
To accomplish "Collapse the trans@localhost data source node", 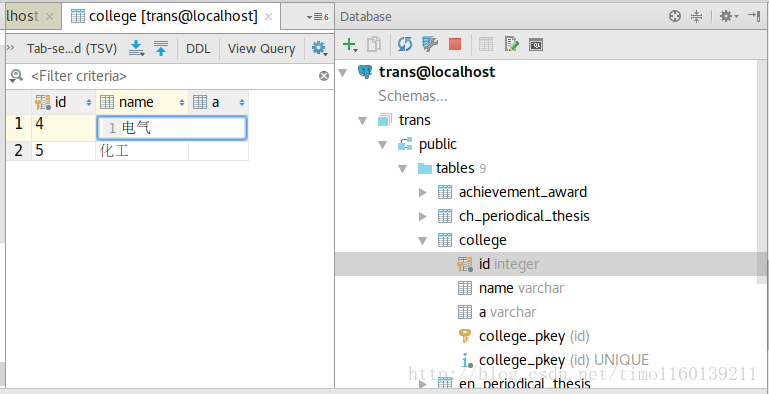I will (x=343, y=73).
